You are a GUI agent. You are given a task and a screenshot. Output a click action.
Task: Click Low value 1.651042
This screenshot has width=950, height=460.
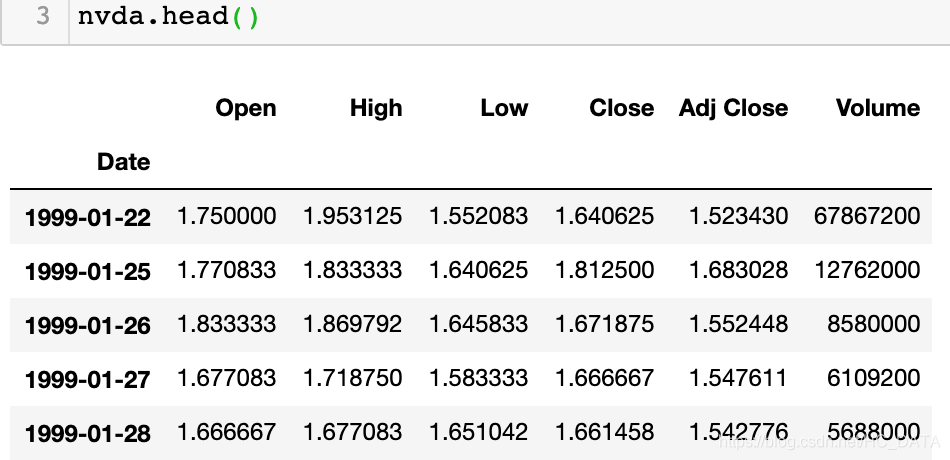(x=479, y=432)
